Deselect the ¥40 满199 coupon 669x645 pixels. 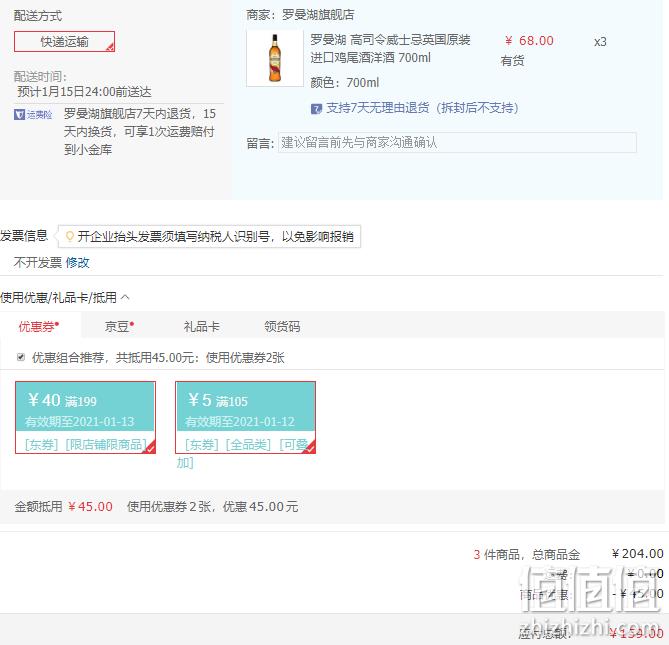(85, 417)
